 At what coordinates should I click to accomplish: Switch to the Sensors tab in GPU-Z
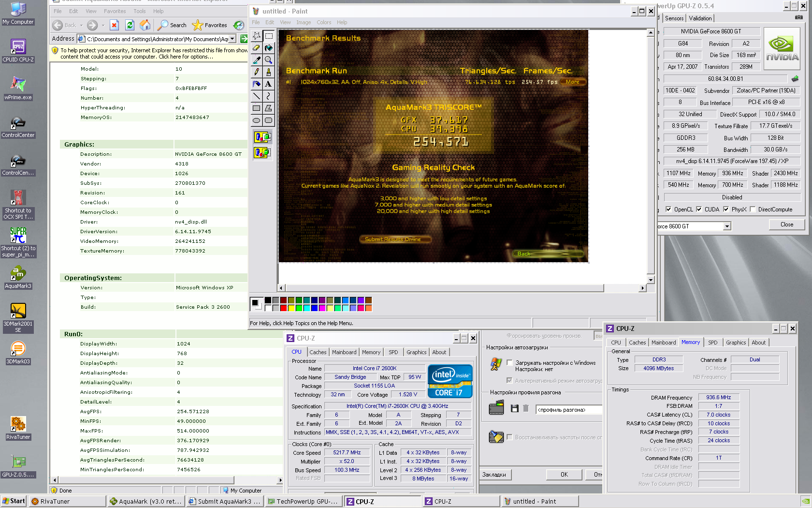674,18
